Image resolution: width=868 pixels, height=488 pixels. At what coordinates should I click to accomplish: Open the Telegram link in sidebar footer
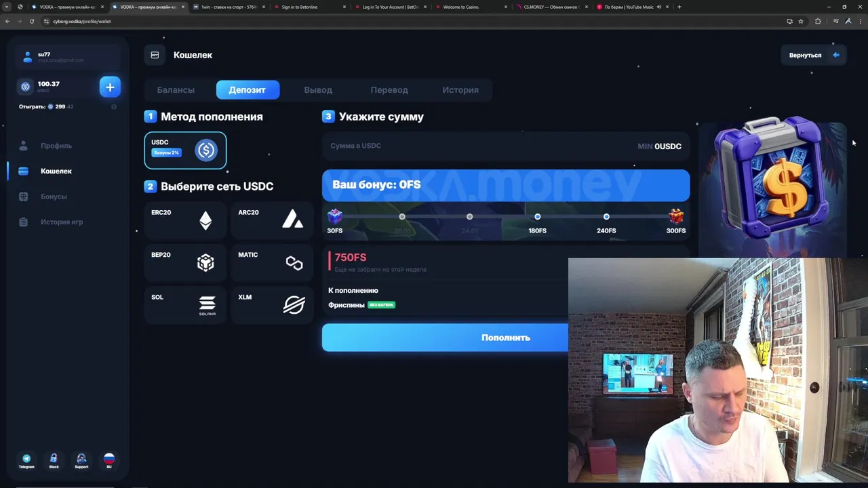[26, 461]
